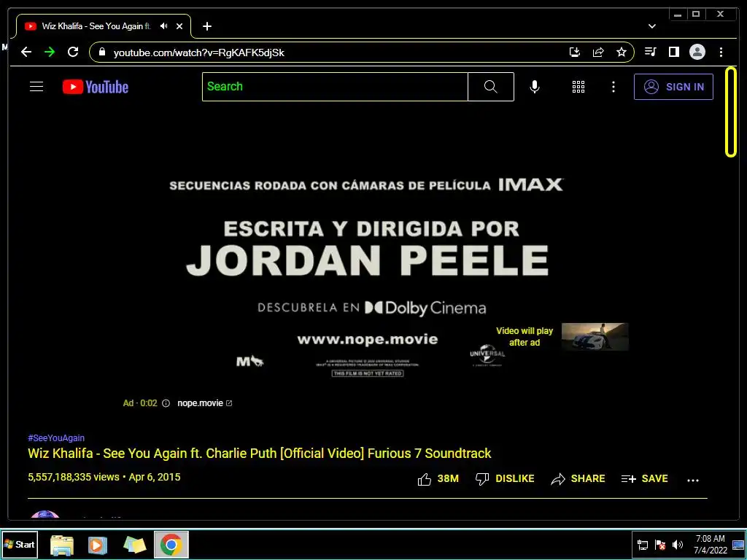Open Chrome profile avatar
Viewport: 747px width, 560px height.
pyautogui.click(x=697, y=52)
